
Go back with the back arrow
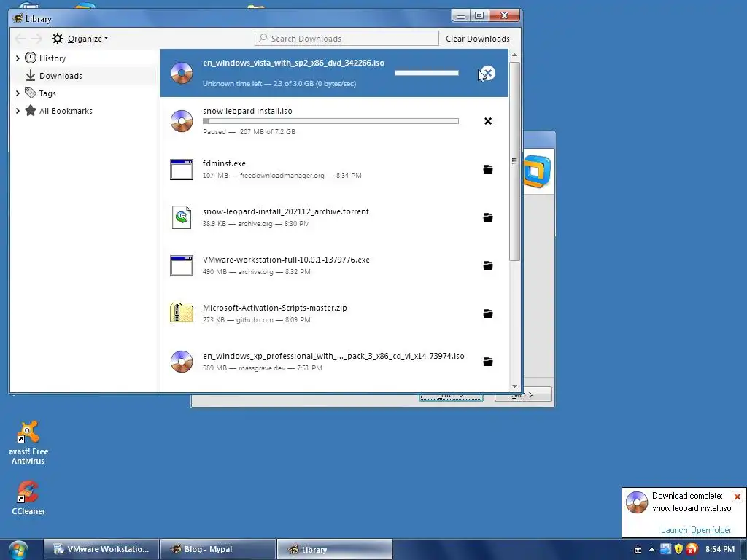coord(20,39)
